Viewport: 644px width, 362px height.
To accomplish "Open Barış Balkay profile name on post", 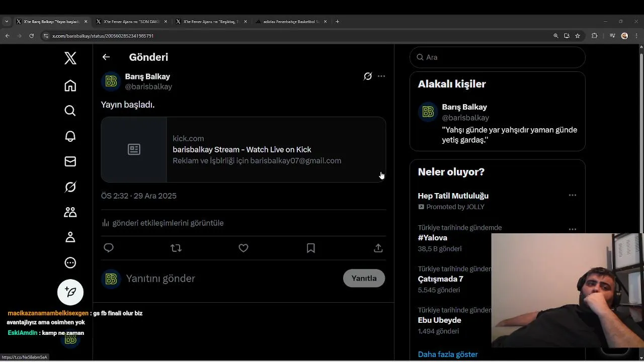I will pos(147,76).
